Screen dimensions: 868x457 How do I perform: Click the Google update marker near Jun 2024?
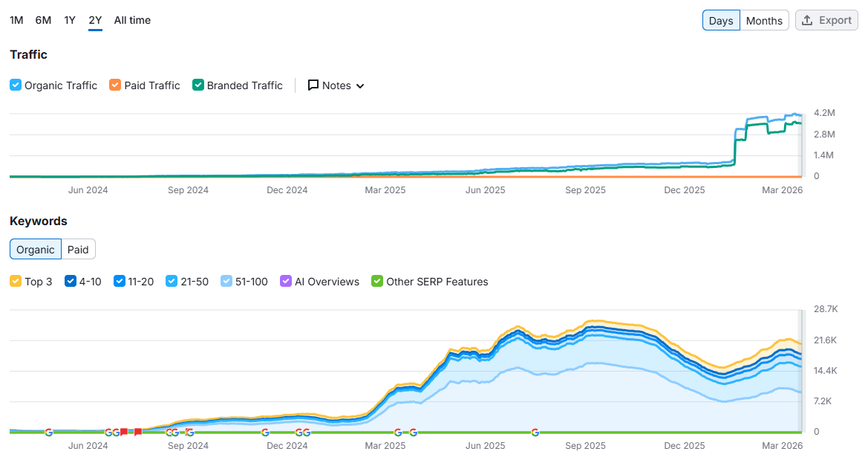click(49, 432)
